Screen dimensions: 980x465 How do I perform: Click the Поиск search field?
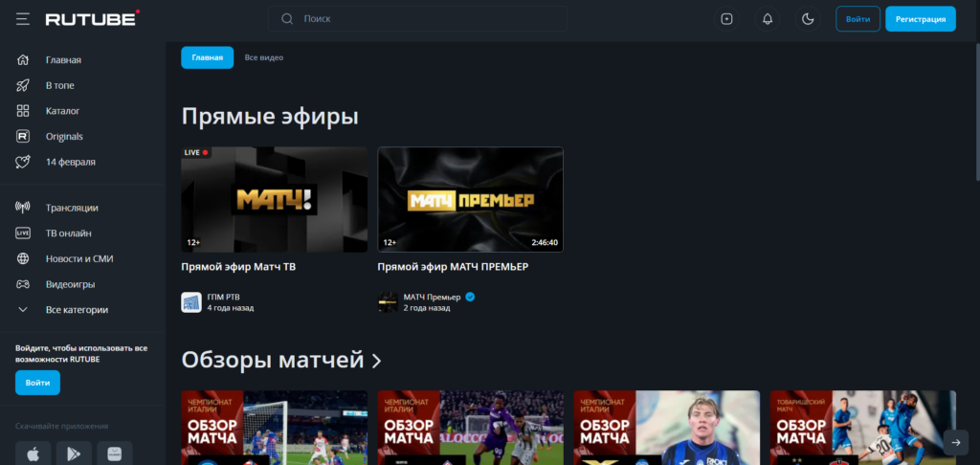tap(417, 19)
